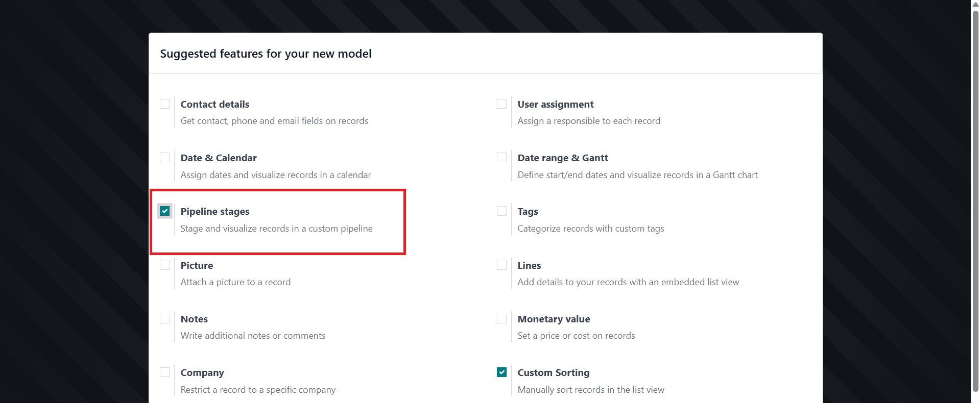The width and height of the screenshot is (980, 403).
Task: Tick the Monetary value checkbox
Action: click(x=501, y=319)
